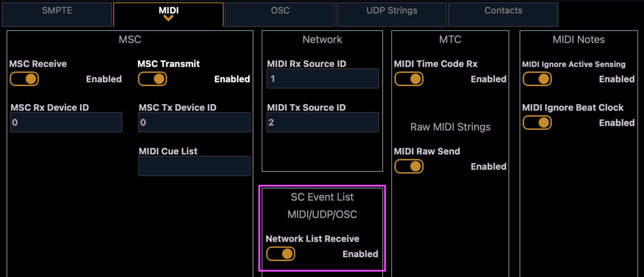Screen dimensions: 644x277
Task: Disable MIDI Raw Send
Action: click(409, 166)
